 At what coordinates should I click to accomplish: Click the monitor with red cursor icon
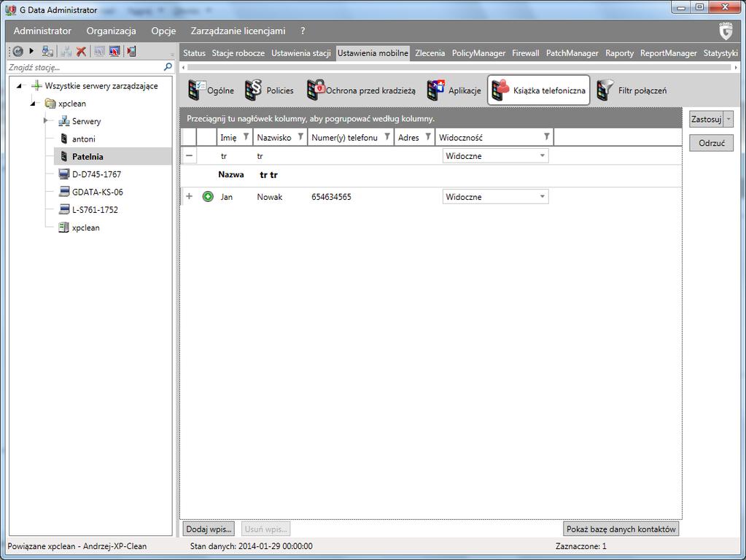(x=114, y=51)
